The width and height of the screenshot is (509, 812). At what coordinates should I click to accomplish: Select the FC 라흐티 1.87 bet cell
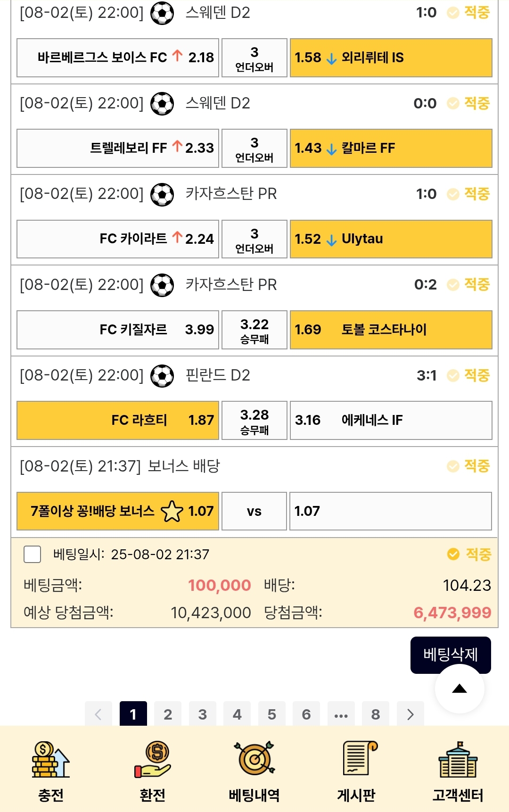pyautogui.click(x=118, y=420)
